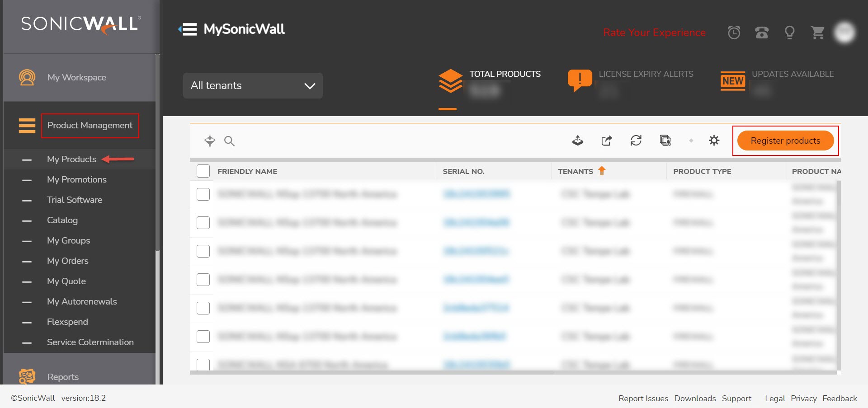The height and width of the screenshot is (408, 868).
Task: Click the lightbulb icon in header
Action: pos(789,33)
